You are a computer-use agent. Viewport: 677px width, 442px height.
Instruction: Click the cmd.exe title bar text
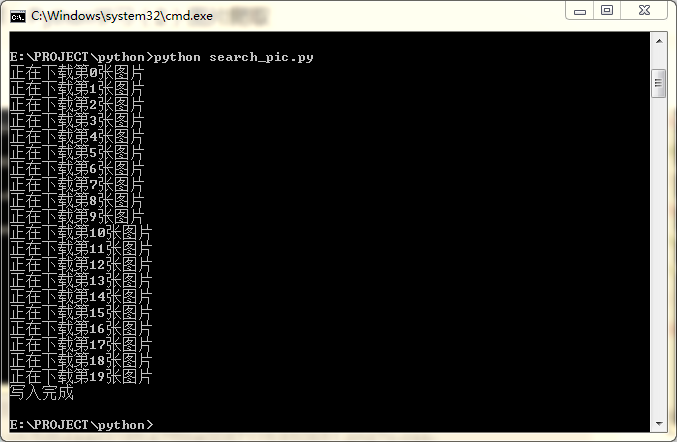pyautogui.click(x=122, y=16)
